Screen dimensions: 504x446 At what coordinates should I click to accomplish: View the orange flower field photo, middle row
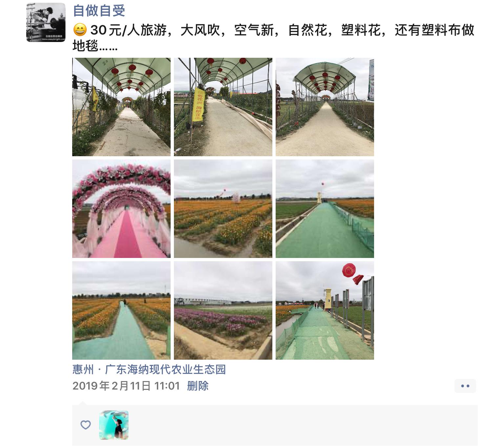click(x=223, y=209)
